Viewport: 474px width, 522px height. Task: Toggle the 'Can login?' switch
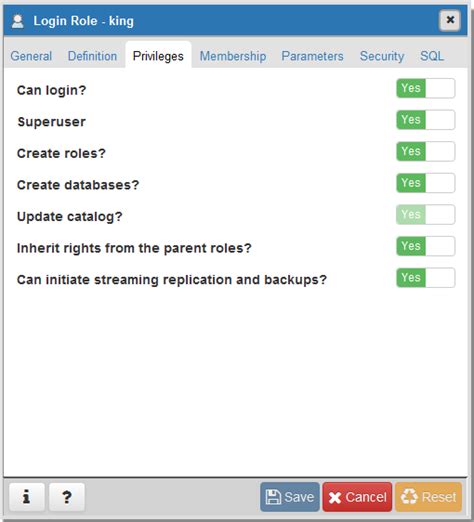(x=426, y=88)
